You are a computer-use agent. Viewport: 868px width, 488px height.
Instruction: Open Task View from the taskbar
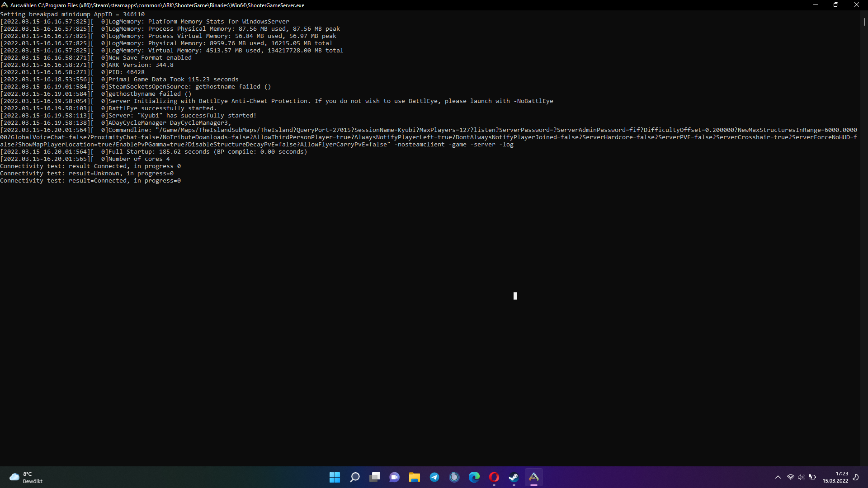[x=375, y=477]
